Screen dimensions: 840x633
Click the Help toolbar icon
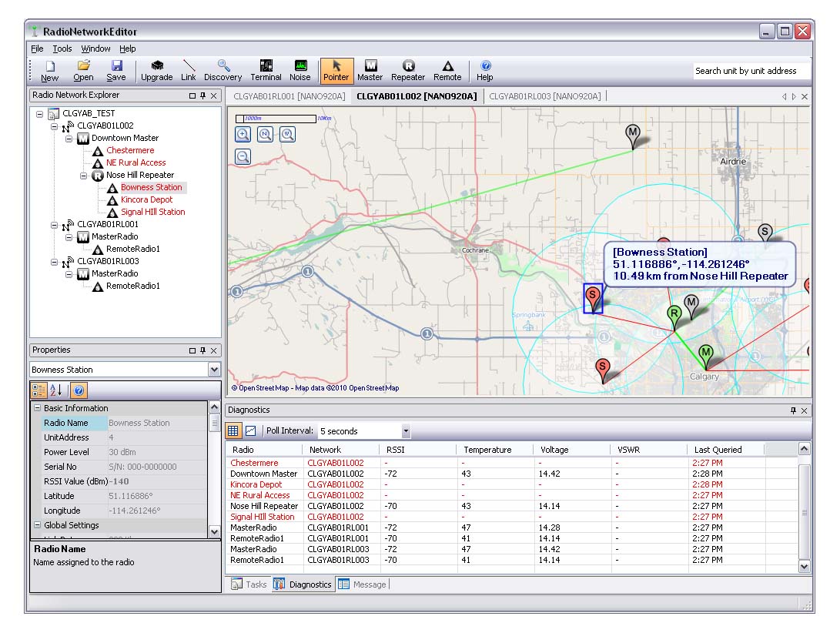click(x=485, y=72)
